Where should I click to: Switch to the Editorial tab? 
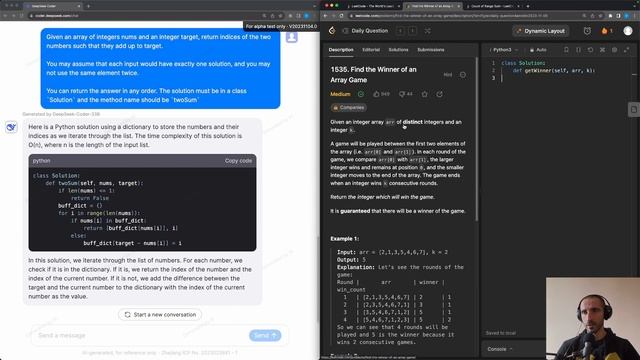click(371, 50)
